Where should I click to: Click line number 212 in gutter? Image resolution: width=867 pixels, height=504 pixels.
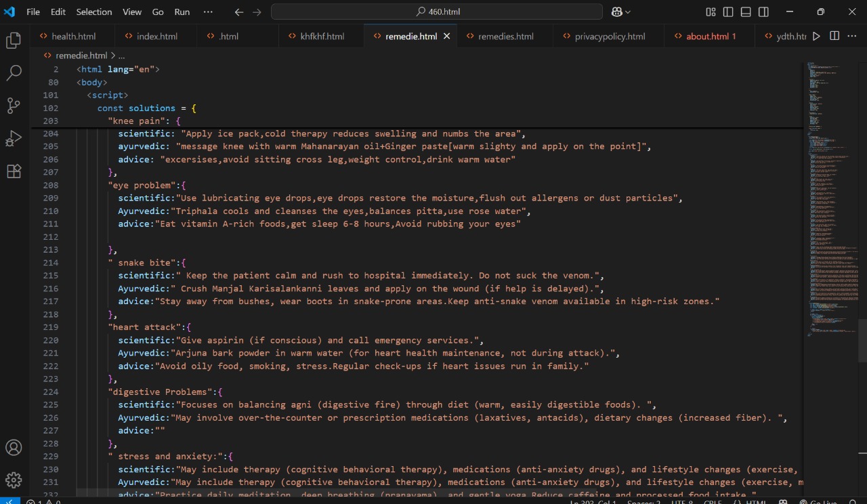[x=51, y=236]
